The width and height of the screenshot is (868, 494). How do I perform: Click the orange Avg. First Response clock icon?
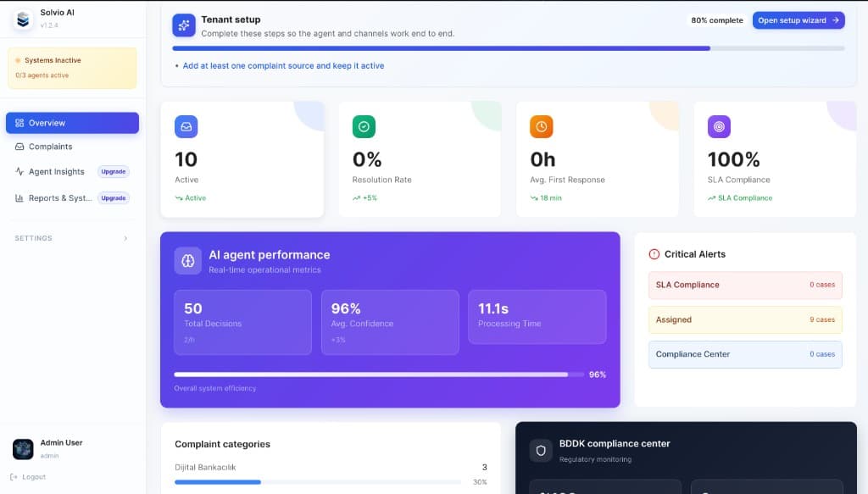[x=541, y=126]
